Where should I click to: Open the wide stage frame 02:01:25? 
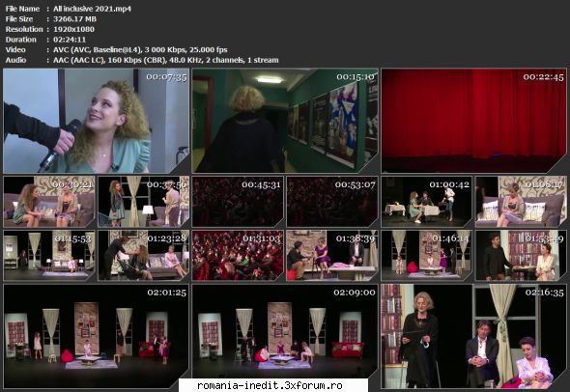click(97, 336)
